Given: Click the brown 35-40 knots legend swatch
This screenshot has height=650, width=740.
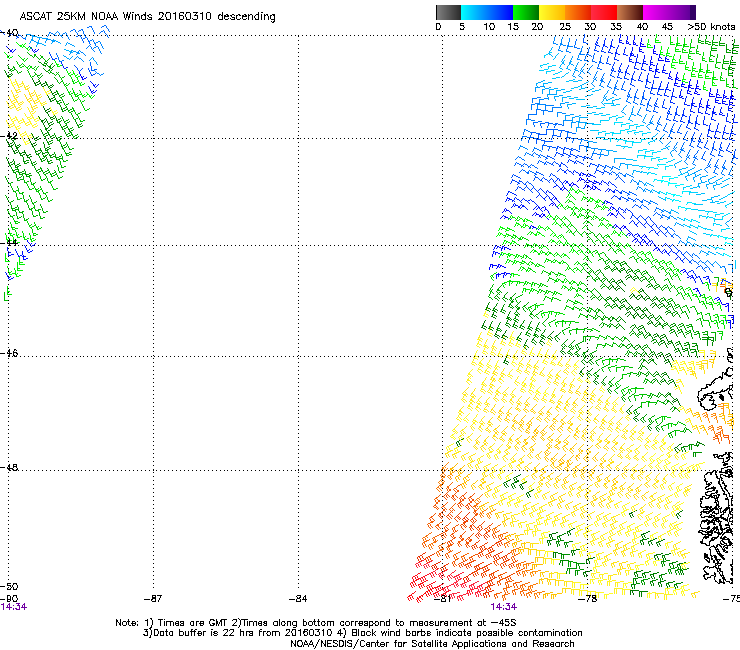Looking at the screenshot, I should pyautogui.click(x=630, y=12).
